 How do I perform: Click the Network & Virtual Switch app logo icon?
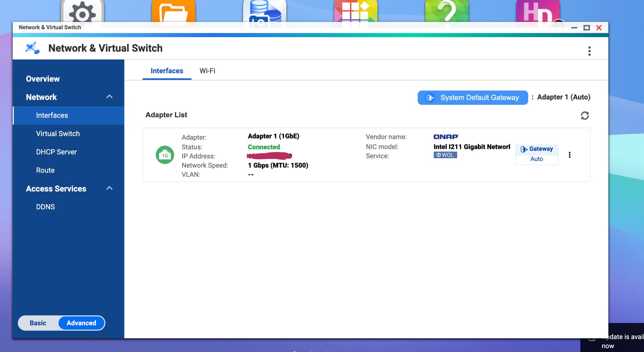tap(33, 48)
